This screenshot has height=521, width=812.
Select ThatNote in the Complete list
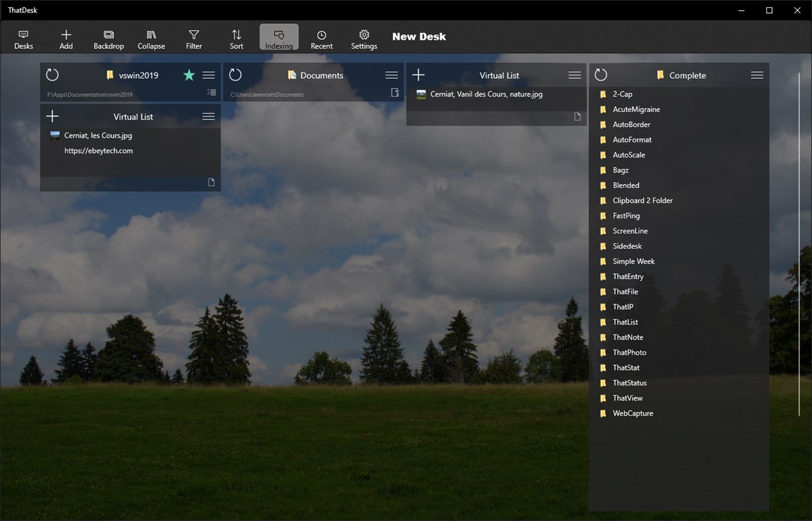pos(627,337)
